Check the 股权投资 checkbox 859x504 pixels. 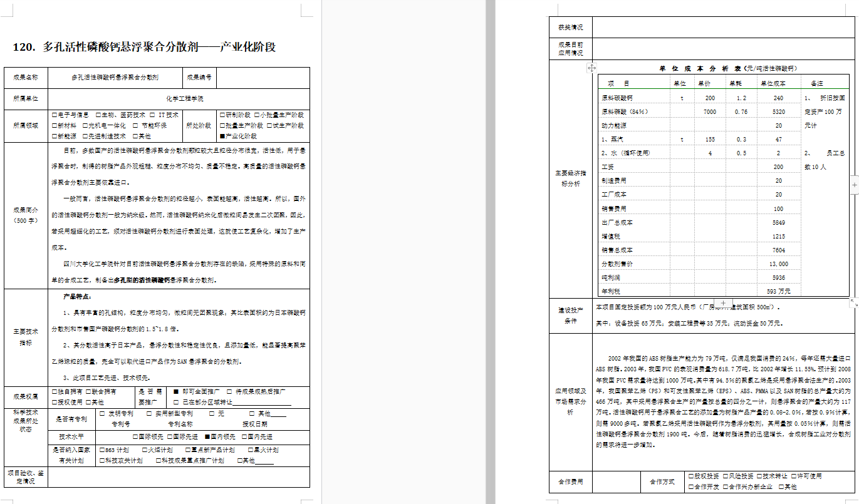[690, 476]
